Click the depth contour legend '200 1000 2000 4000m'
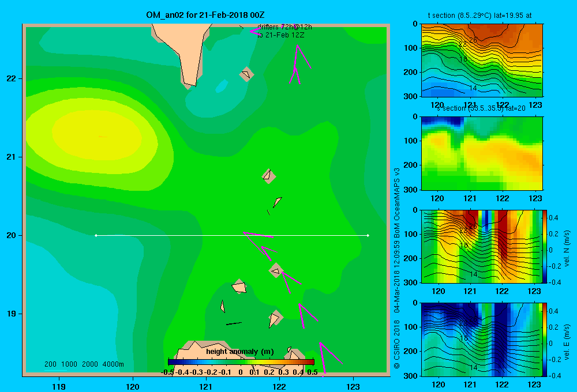 point(84,364)
